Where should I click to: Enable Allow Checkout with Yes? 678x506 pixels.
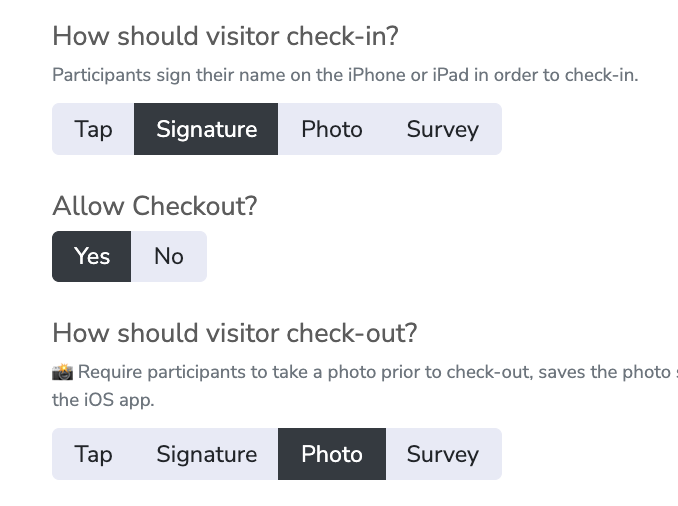pyautogui.click(x=92, y=256)
